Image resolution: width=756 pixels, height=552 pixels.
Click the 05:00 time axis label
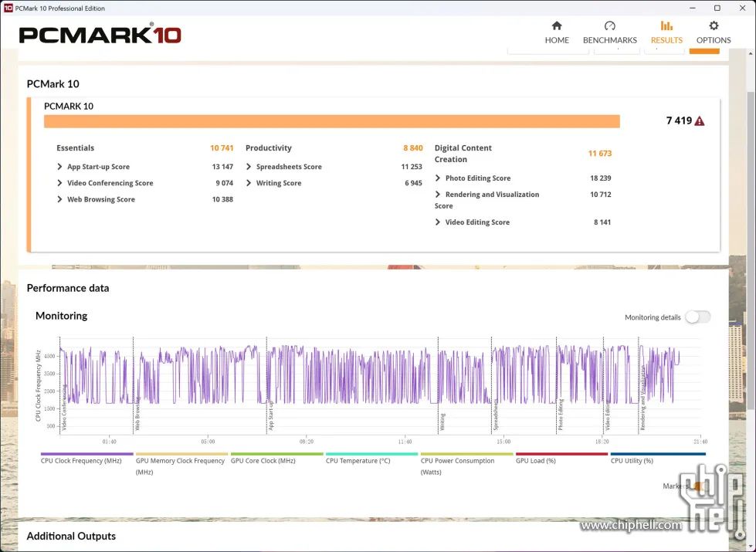point(208,442)
